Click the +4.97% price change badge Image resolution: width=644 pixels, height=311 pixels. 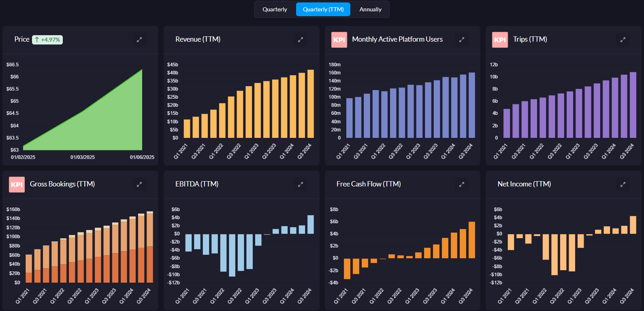47,40
